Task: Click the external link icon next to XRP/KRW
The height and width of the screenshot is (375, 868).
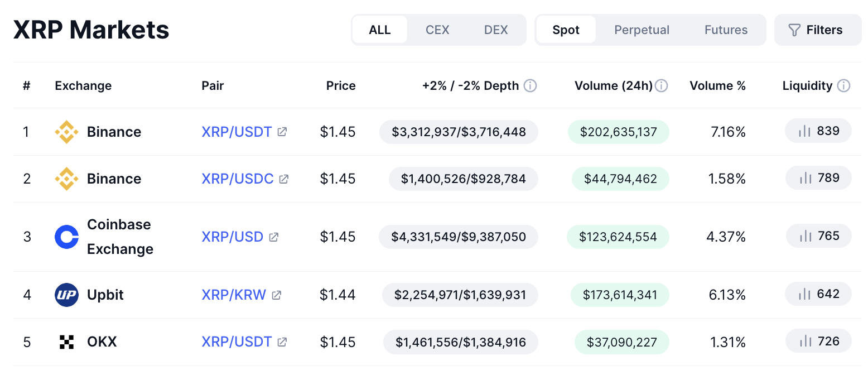Action: click(x=277, y=295)
